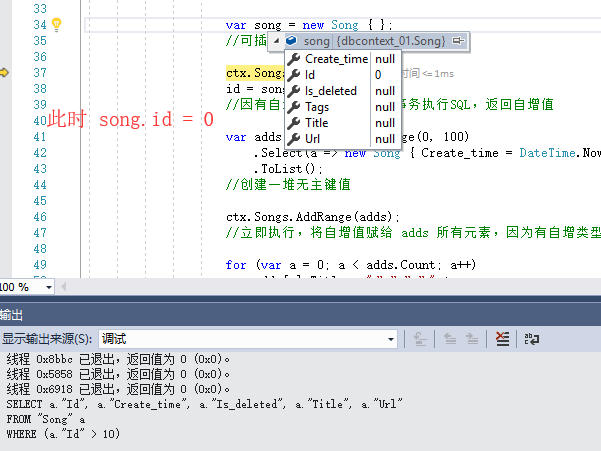The width and height of the screenshot is (601, 451).
Task: Click the wrench icon for Tags
Action: pyautogui.click(x=294, y=107)
